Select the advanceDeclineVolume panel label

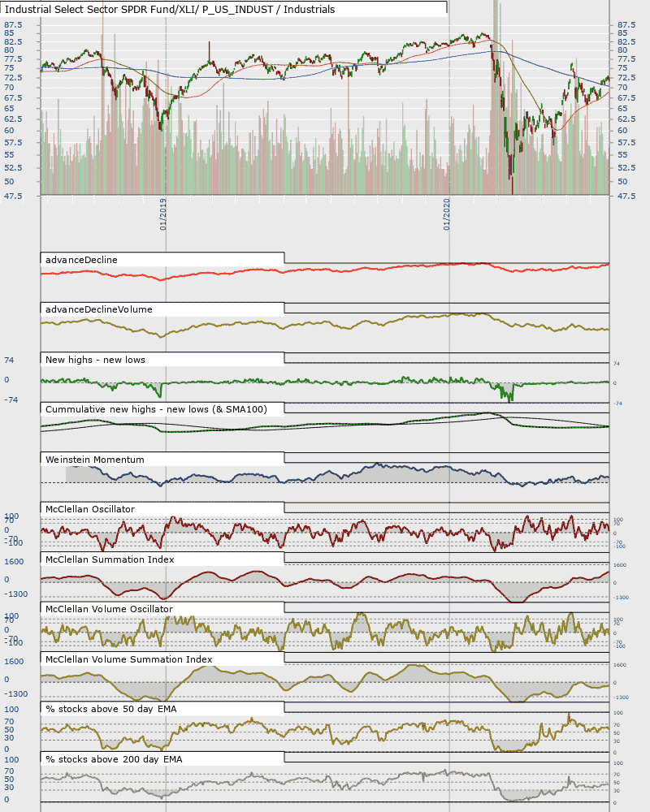[x=99, y=309]
